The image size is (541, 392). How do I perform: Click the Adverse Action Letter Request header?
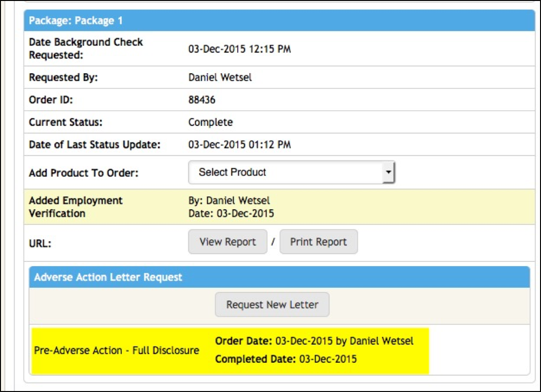coord(108,277)
